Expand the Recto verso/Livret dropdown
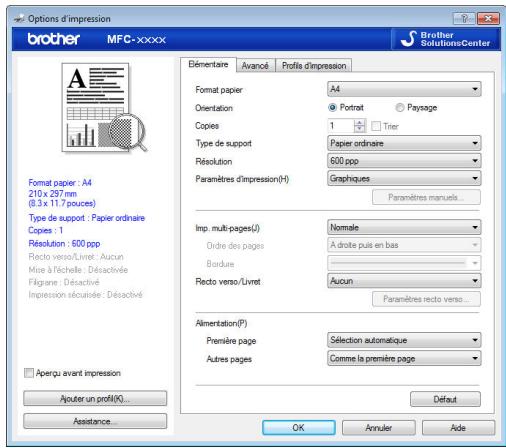Viewport: 506px width, 448px height. click(x=404, y=281)
